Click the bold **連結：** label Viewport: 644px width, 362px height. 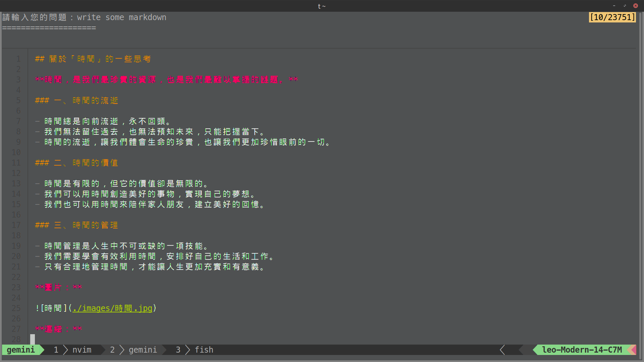tap(58, 329)
